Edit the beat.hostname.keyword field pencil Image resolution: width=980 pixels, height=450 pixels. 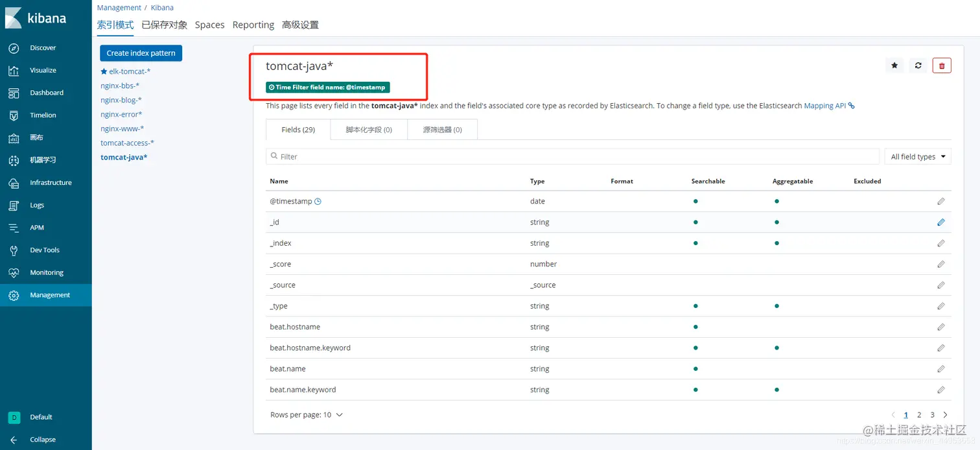pos(941,348)
